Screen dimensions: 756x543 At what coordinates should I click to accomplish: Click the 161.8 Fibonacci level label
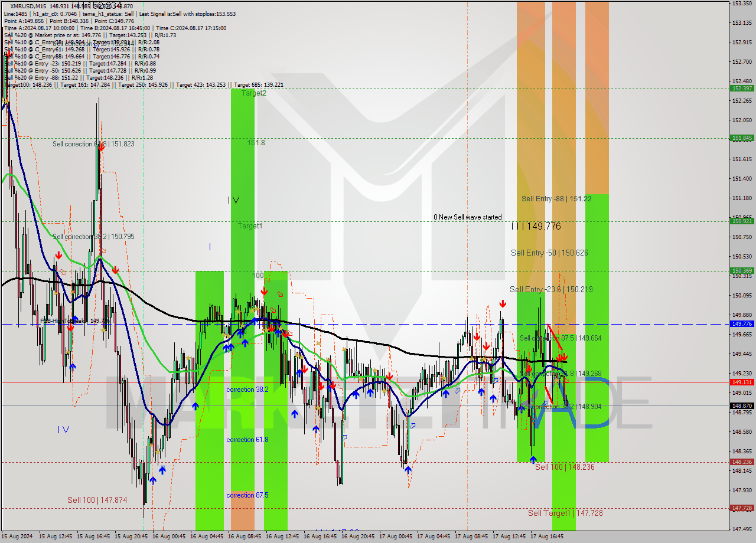click(x=256, y=143)
